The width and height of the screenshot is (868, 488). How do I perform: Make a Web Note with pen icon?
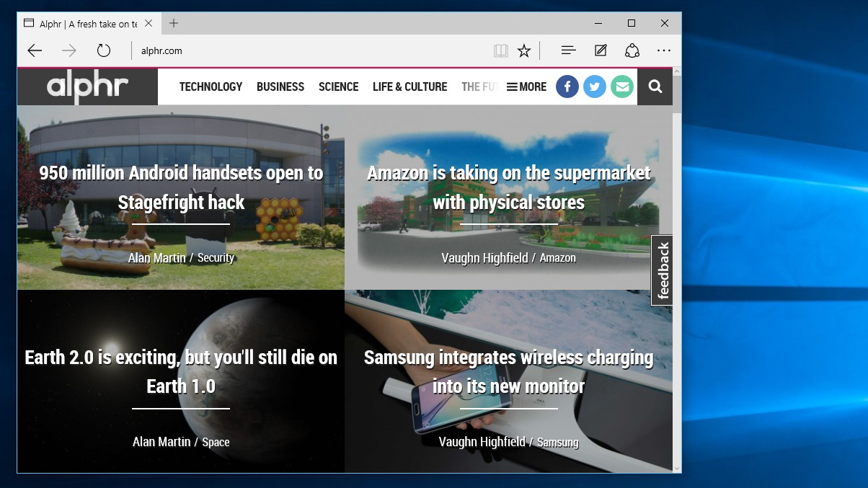click(x=601, y=50)
